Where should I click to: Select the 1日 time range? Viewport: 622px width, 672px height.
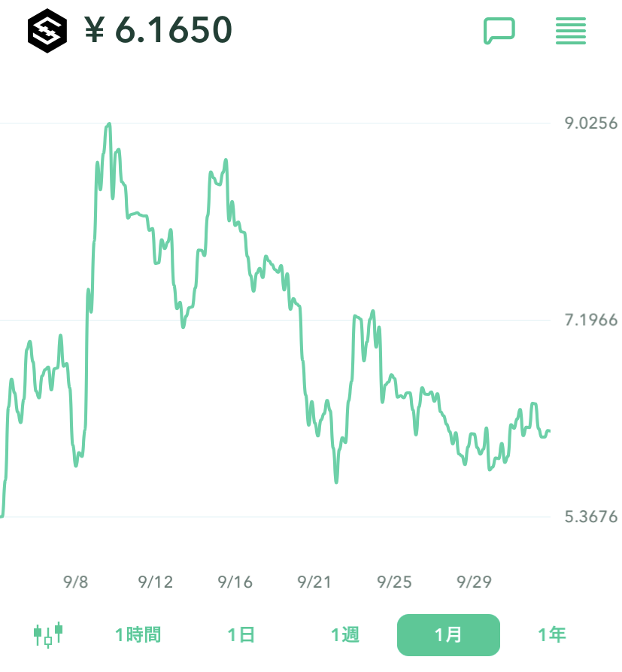241,634
